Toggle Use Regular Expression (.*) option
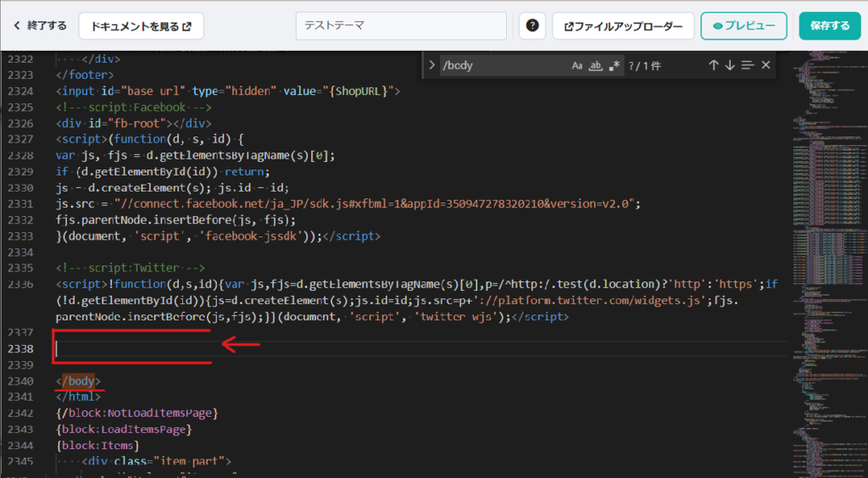This screenshot has height=478, width=868. point(614,66)
